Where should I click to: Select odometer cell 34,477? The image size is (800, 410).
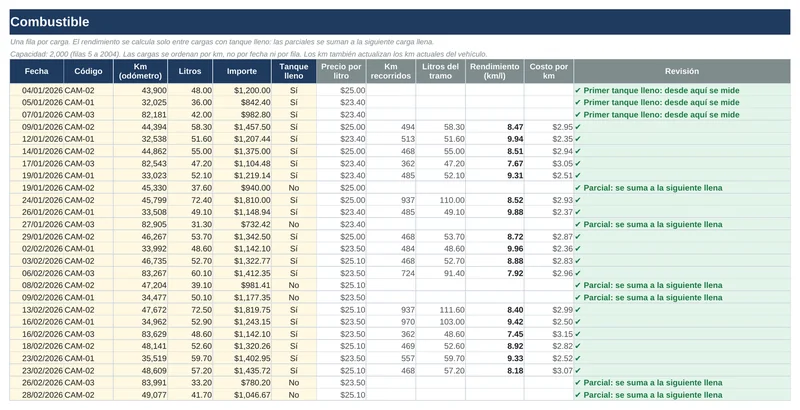pos(140,297)
